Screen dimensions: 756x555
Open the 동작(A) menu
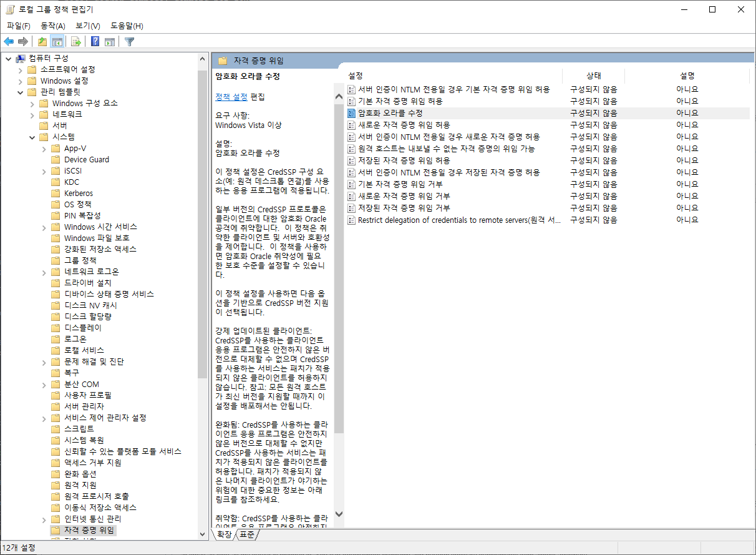tap(53, 26)
